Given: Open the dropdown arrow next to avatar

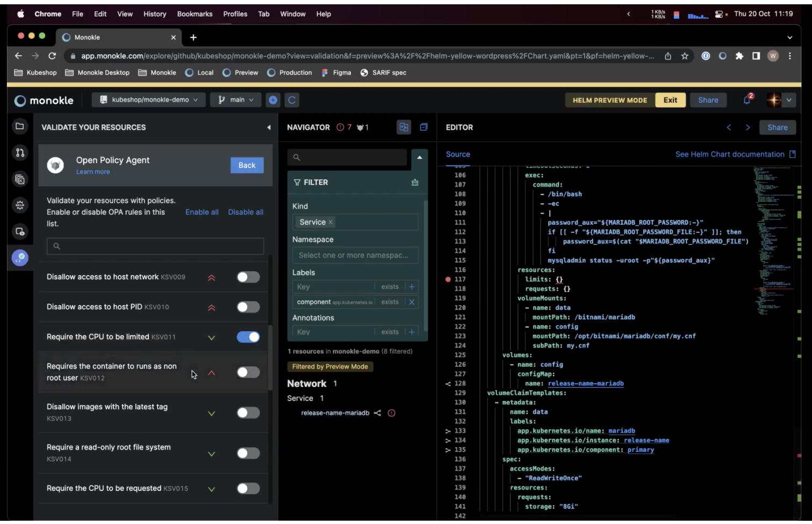Looking at the screenshot, I should [x=789, y=100].
